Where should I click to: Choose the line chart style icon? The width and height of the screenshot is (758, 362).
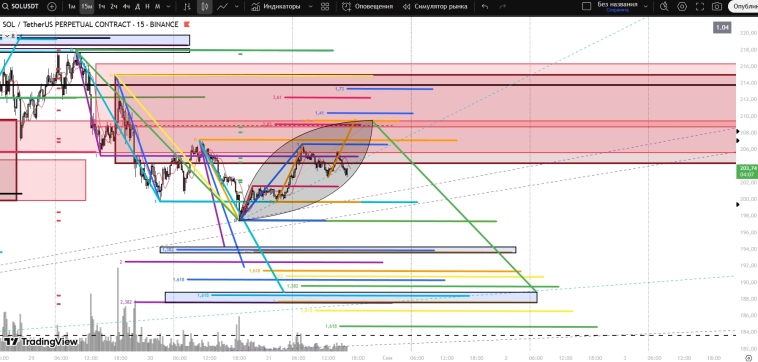(x=222, y=6)
